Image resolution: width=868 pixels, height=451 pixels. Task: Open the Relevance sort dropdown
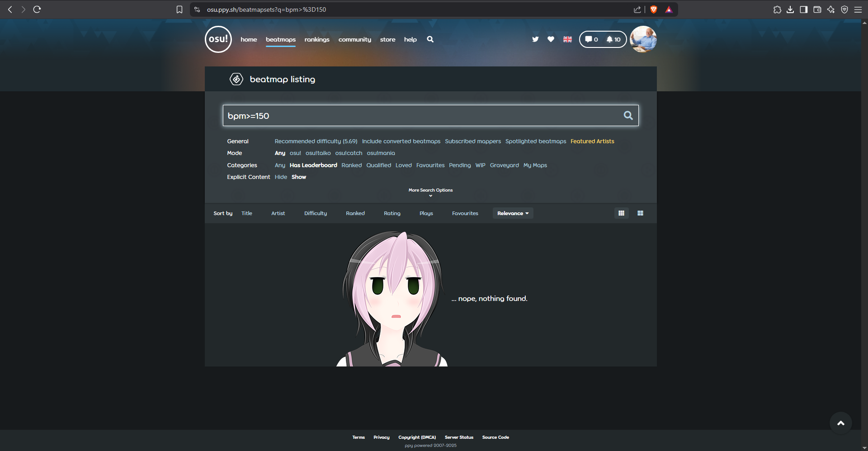(x=513, y=213)
